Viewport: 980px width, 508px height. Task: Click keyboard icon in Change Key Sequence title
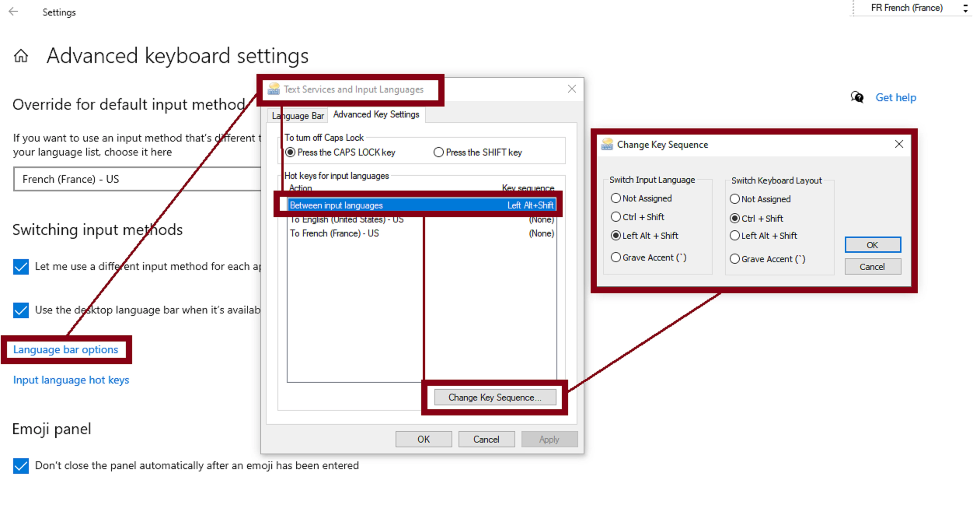[607, 144]
